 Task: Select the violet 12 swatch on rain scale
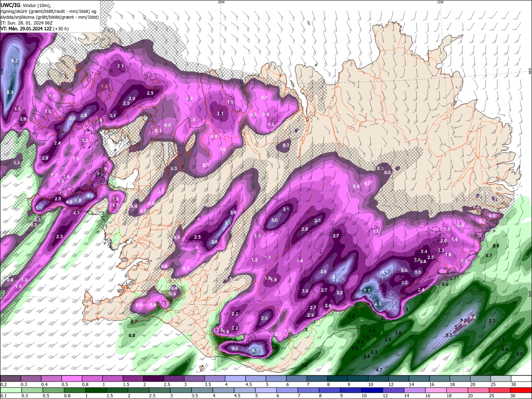click(393, 390)
